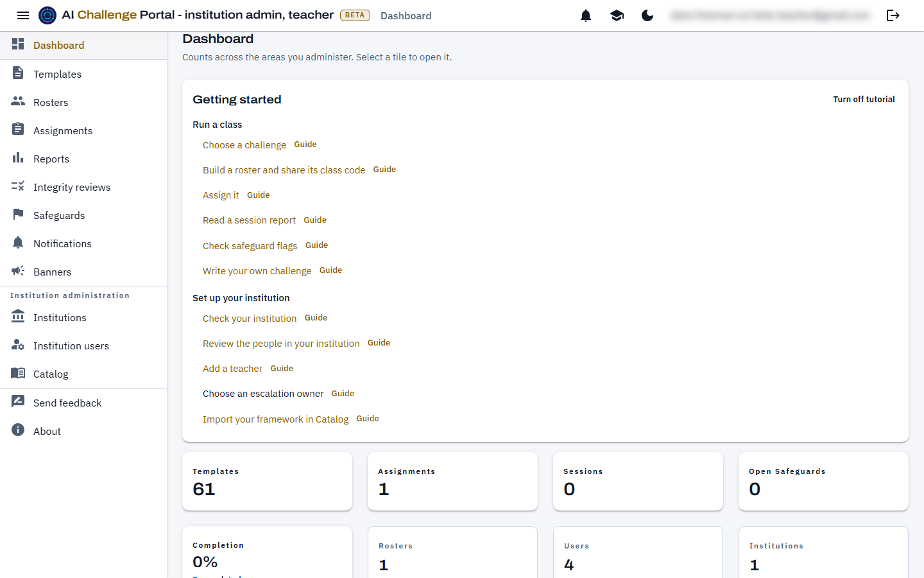Viewport: 924px width, 578px height.
Task: Open the Users tile showing 4
Action: 638,552
